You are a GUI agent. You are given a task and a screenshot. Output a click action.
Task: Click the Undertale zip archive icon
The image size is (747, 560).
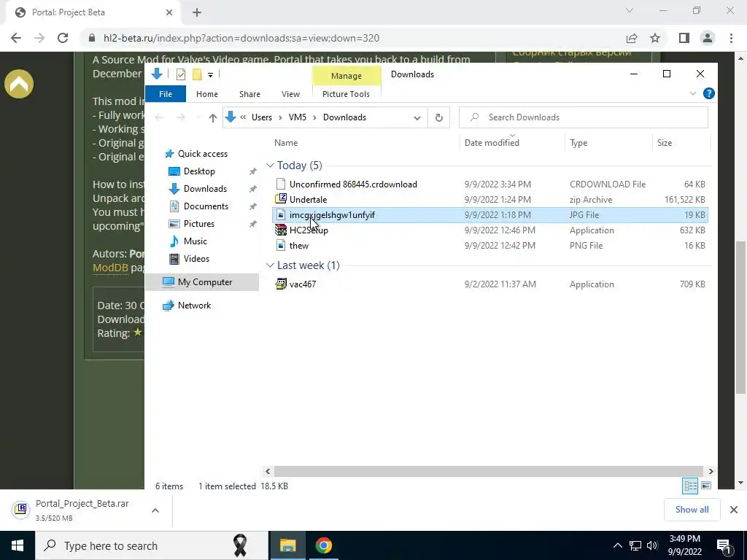click(281, 199)
